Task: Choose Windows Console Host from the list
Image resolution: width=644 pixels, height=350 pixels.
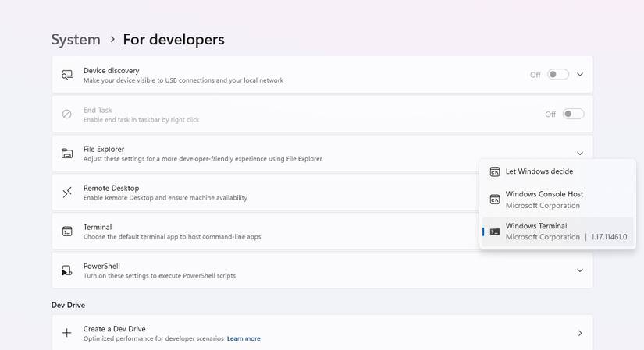Action: pos(544,200)
